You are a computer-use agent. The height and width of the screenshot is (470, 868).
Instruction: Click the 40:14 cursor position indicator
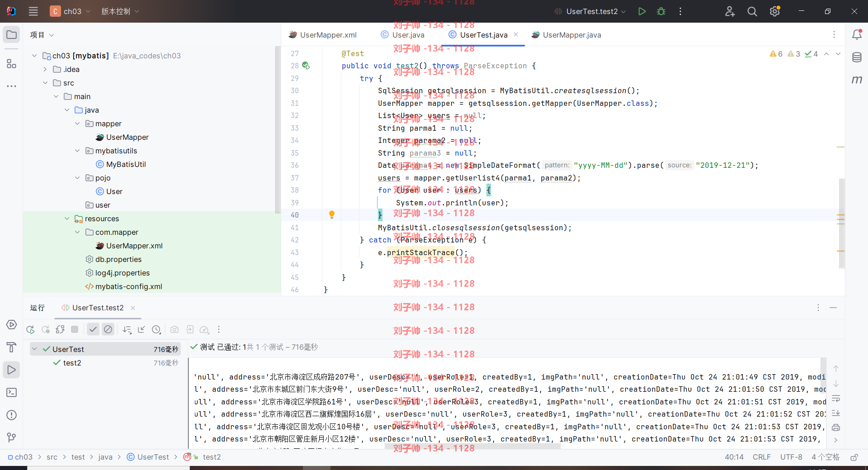[x=734, y=457]
